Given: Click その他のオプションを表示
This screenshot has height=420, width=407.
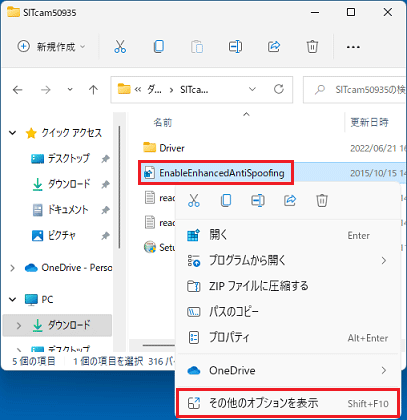Looking at the screenshot, I should click(288, 403).
